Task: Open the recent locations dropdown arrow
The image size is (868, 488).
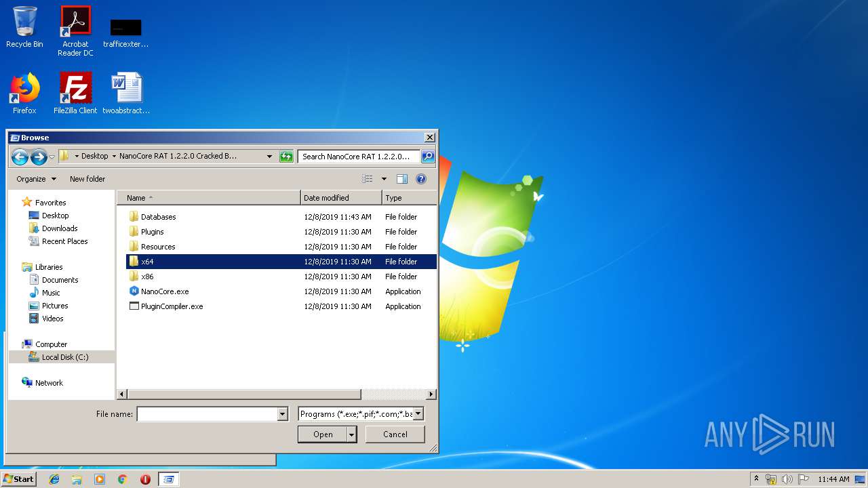Action: pos(52,157)
